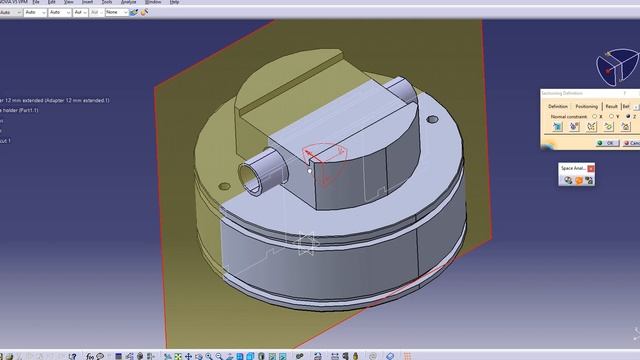This screenshot has height=360, width=640.
Task: Select the Y normal constraint radio
Action: point(611,117)
